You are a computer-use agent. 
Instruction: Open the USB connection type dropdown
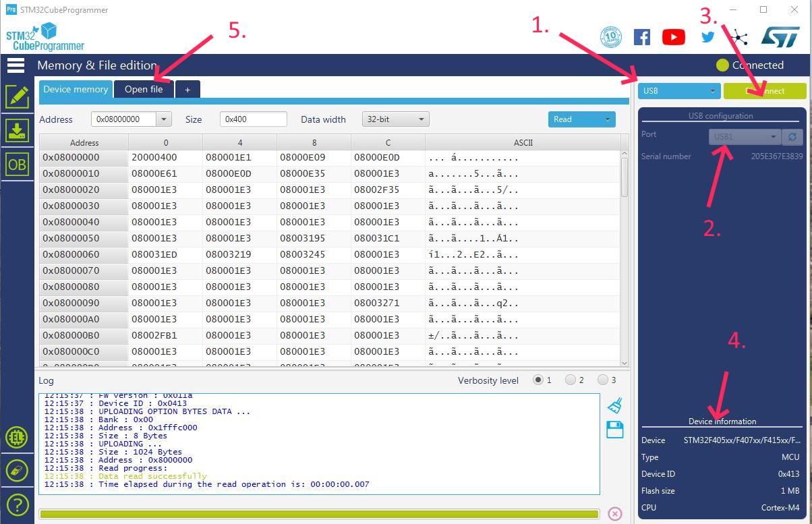pyautogui.click(x=678, y=91)
